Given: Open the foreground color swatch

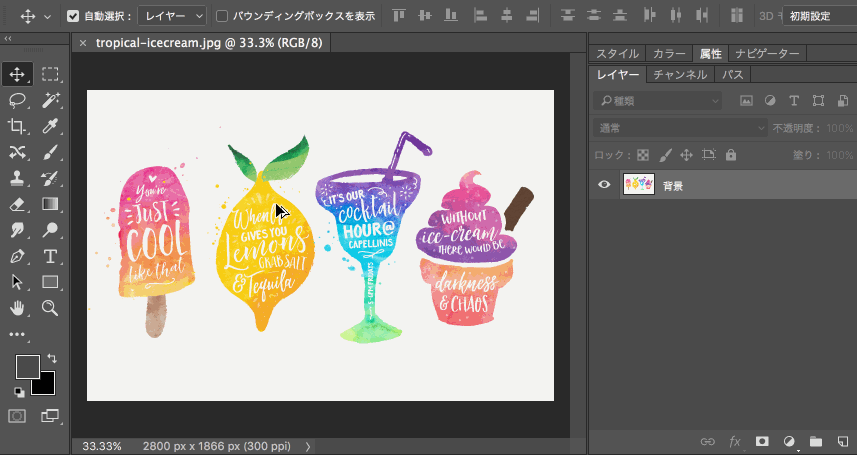Looking at the screenshot, I should pos(27,367).
